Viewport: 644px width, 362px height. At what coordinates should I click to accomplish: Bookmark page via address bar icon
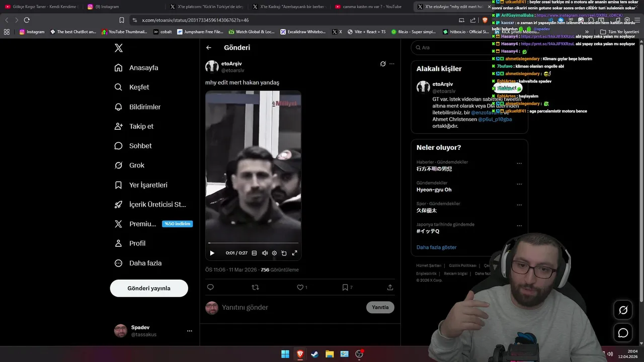coord(121,20)
